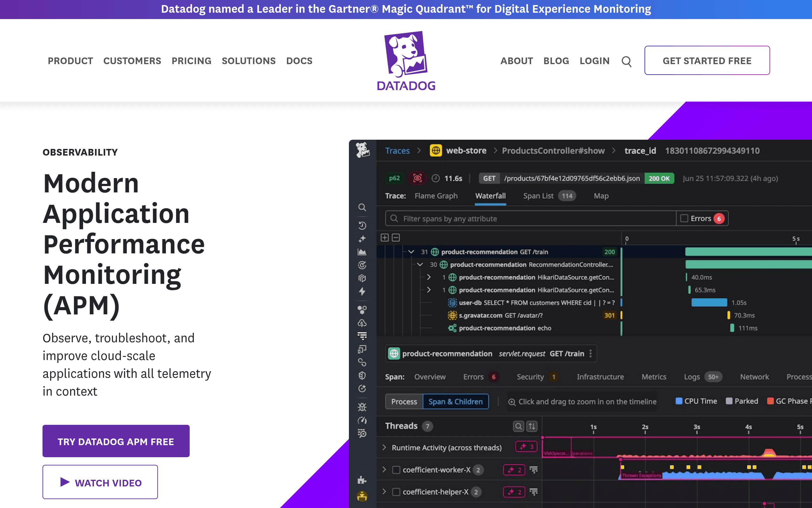Click the filter icon on coefficient-worker-X row

(534, 470)
